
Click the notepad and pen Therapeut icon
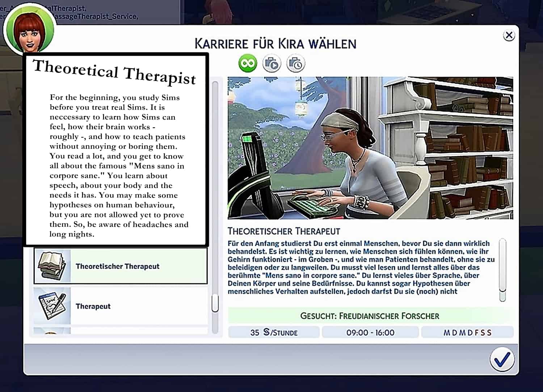(x=52, y=306)
